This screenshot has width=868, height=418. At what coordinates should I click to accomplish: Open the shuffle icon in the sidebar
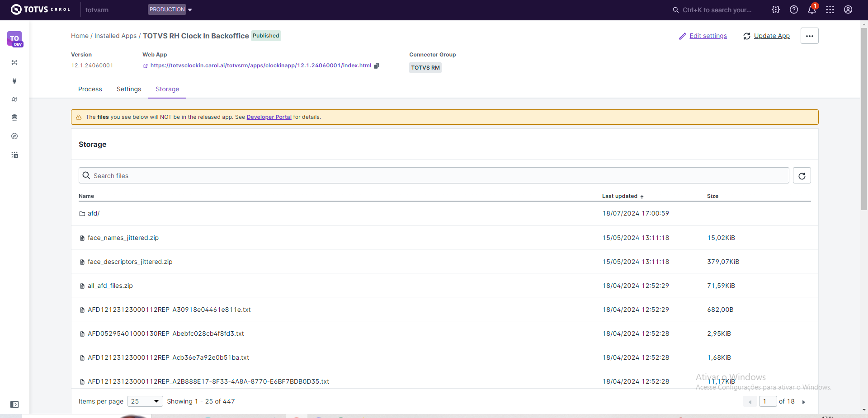(14, 62)
